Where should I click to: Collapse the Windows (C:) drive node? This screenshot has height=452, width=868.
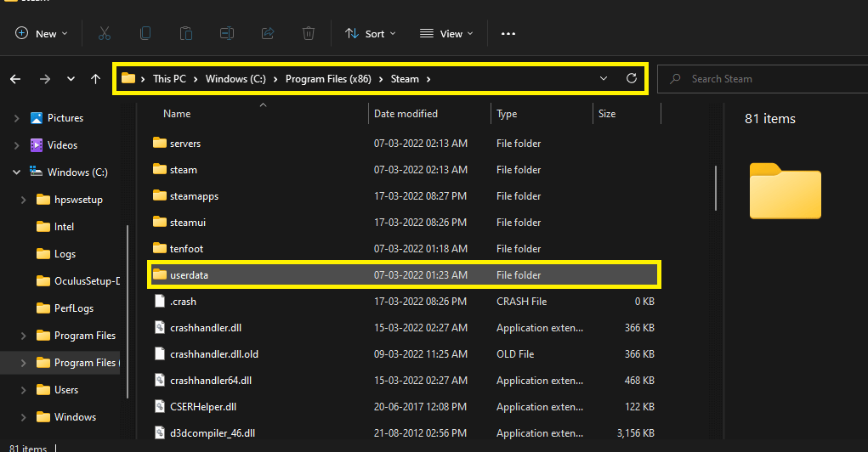pyautogui.click(x=16, y=172)
